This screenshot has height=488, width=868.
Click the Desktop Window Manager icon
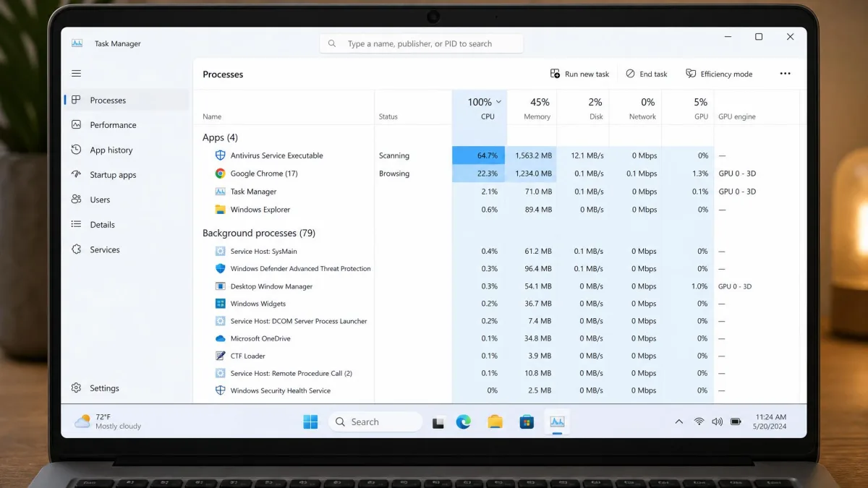[x=221, y=286]
